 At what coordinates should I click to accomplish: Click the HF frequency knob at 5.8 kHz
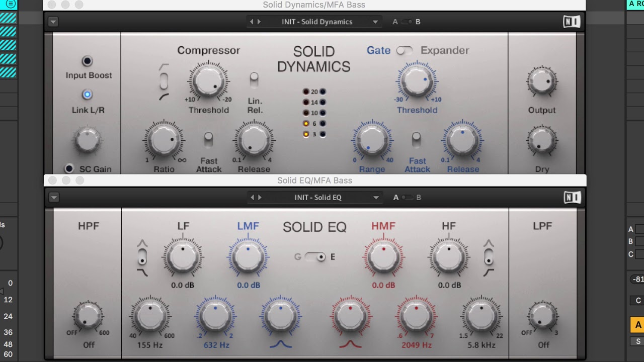(x=481, y=316)
